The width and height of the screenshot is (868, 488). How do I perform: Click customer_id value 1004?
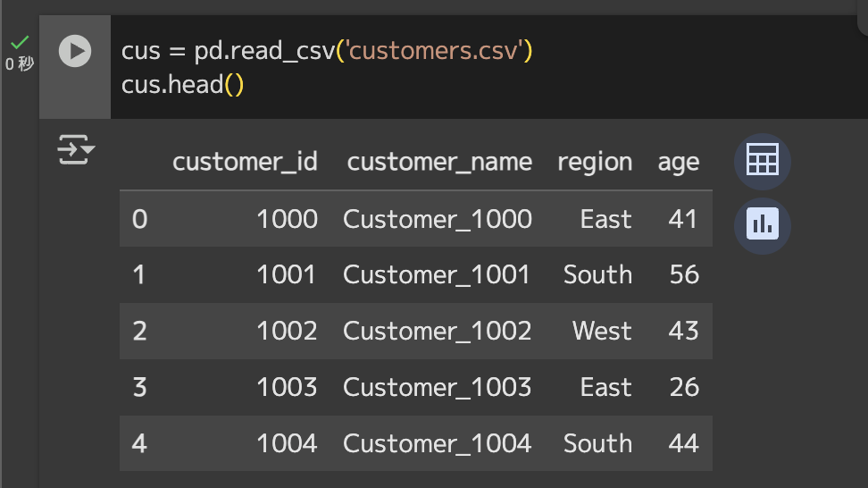click(287, 443)
